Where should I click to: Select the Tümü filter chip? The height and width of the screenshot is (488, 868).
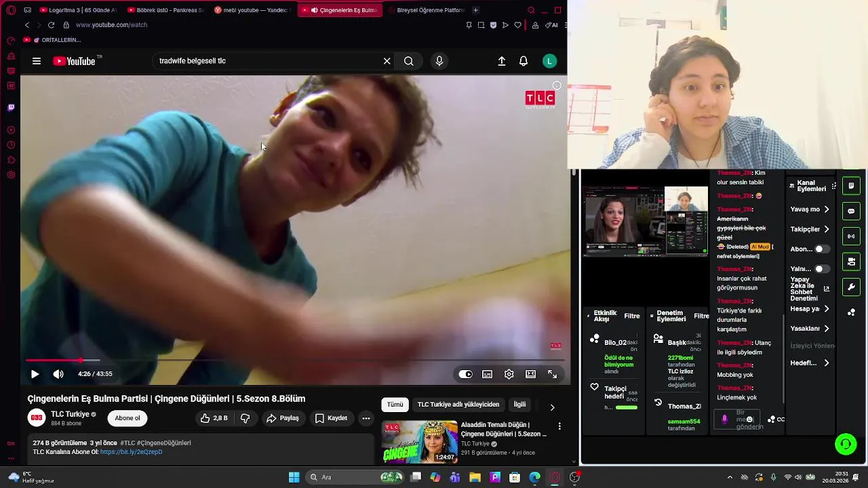tap(395, 405)
